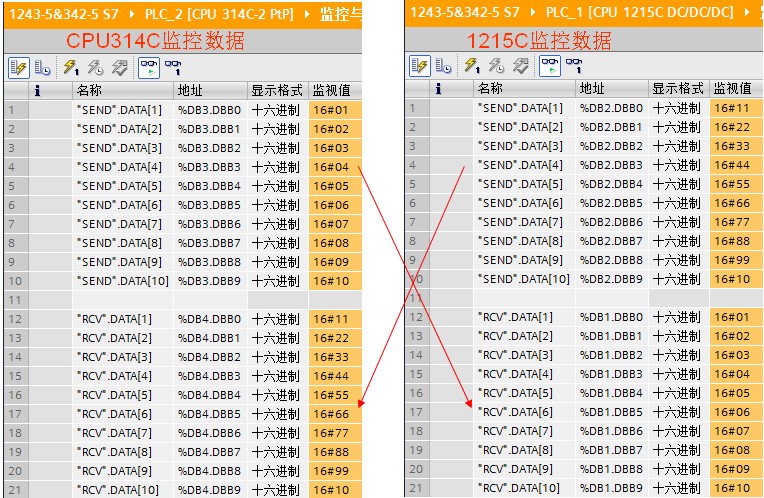The width and height of the screenshot is (764, 498).
Task: Toggle modify columns icon in 1215C table
Action: (x=420, y=66)
